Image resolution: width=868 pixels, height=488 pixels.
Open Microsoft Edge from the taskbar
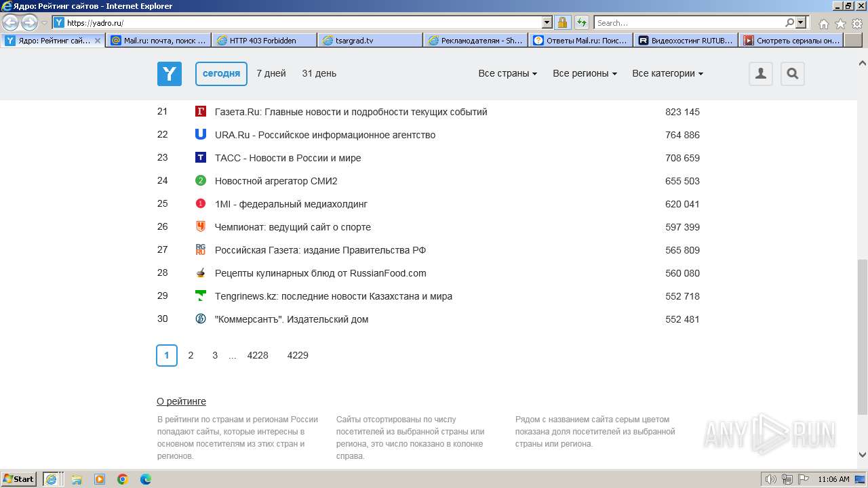[146, 479]
